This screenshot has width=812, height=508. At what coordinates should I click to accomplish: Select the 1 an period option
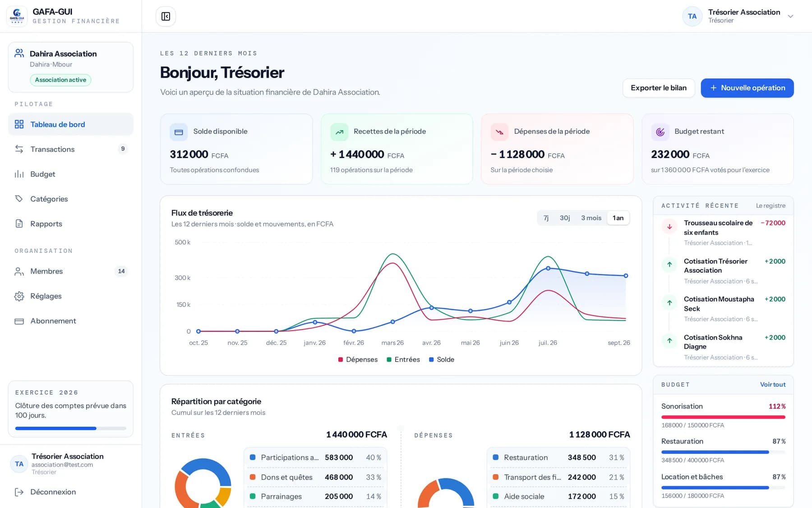(618, 218)
